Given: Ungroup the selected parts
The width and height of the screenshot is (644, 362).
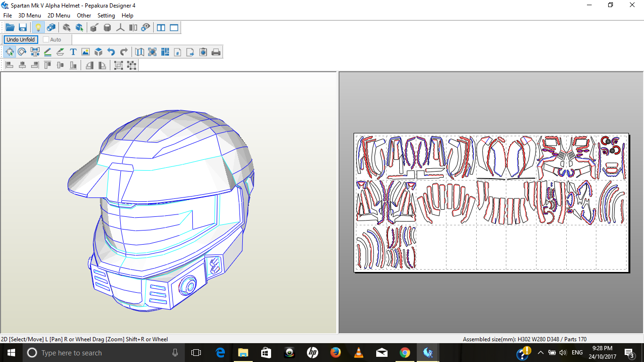Looking at the screenshot, I should 132,65.
